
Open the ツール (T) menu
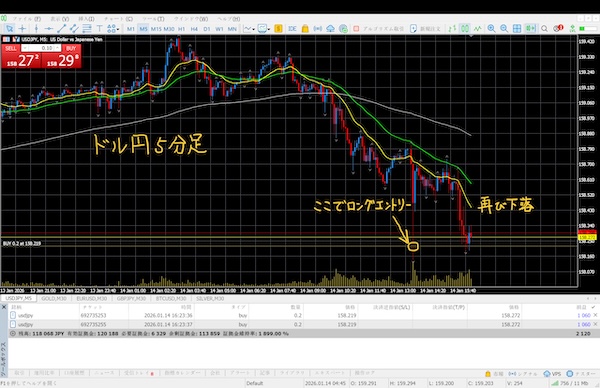pyautogui.click(x=153, y=19)
